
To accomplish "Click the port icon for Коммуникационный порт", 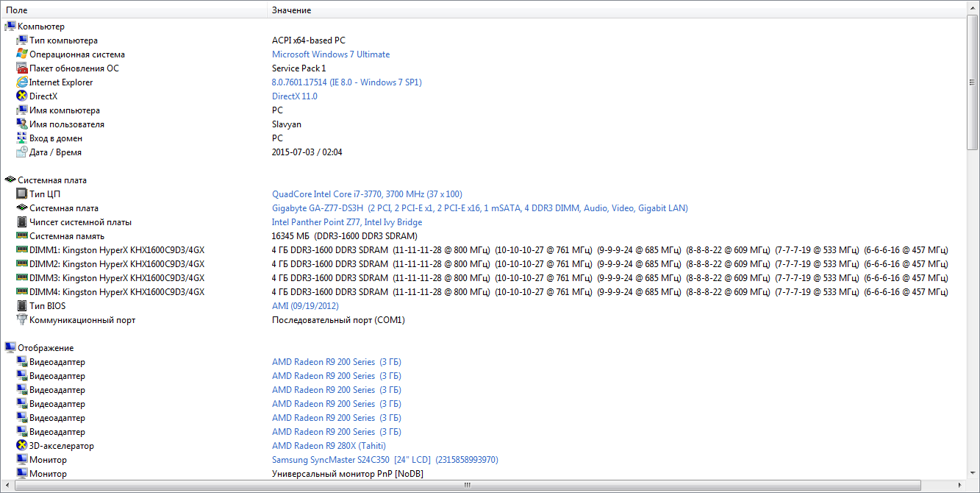I will point(22,320).
